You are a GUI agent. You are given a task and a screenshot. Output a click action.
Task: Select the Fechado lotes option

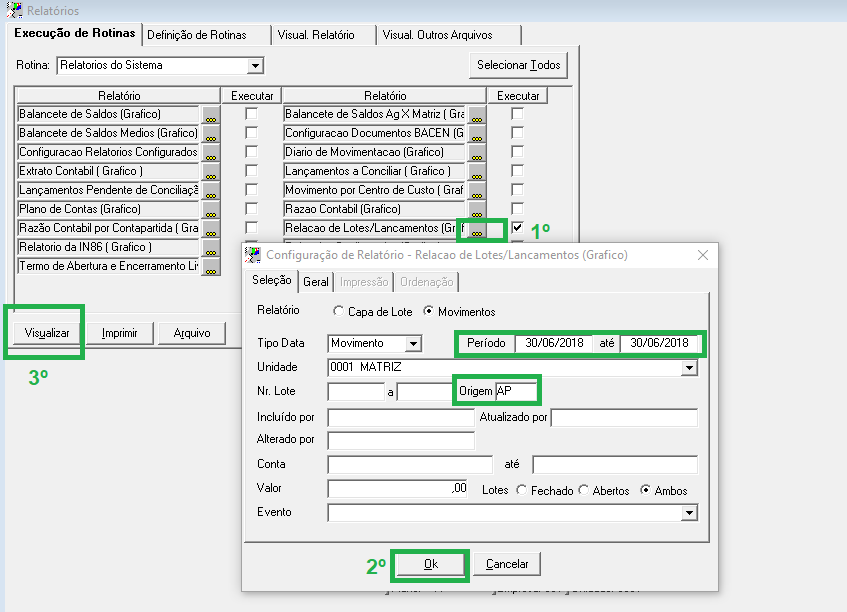click(521, 490)
